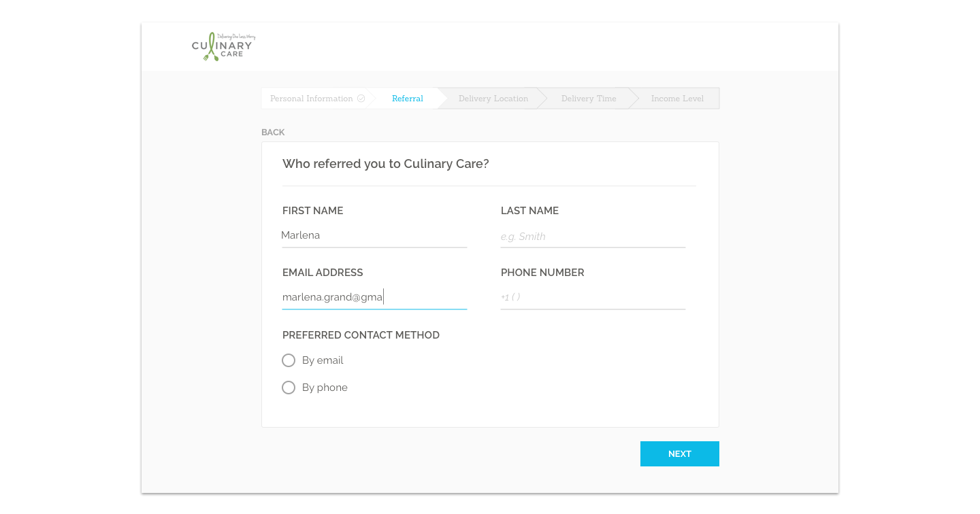Switch to the Delivery Time step

(x=589, y=99)
